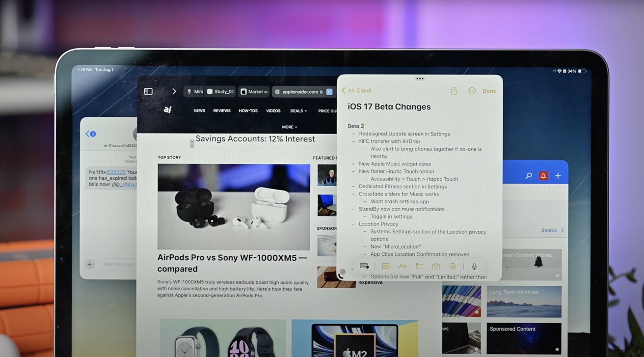Tap the lock icon in address bar
This screenshot has height=357, width=644.
tap(322, 92)
